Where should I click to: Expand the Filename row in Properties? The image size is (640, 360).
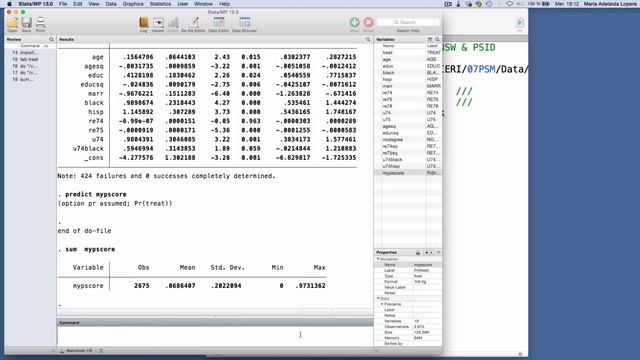[382, 304]
